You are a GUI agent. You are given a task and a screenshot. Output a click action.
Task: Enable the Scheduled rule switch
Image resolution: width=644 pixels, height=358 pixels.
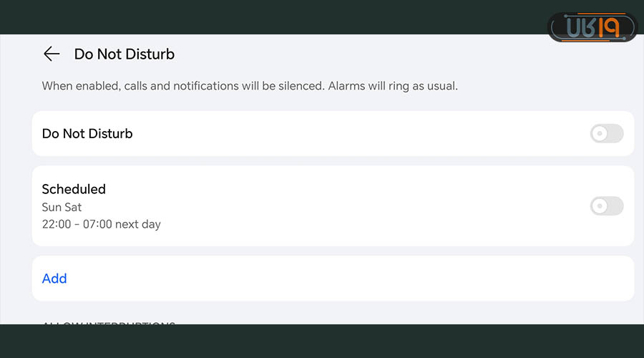point(606,206)
